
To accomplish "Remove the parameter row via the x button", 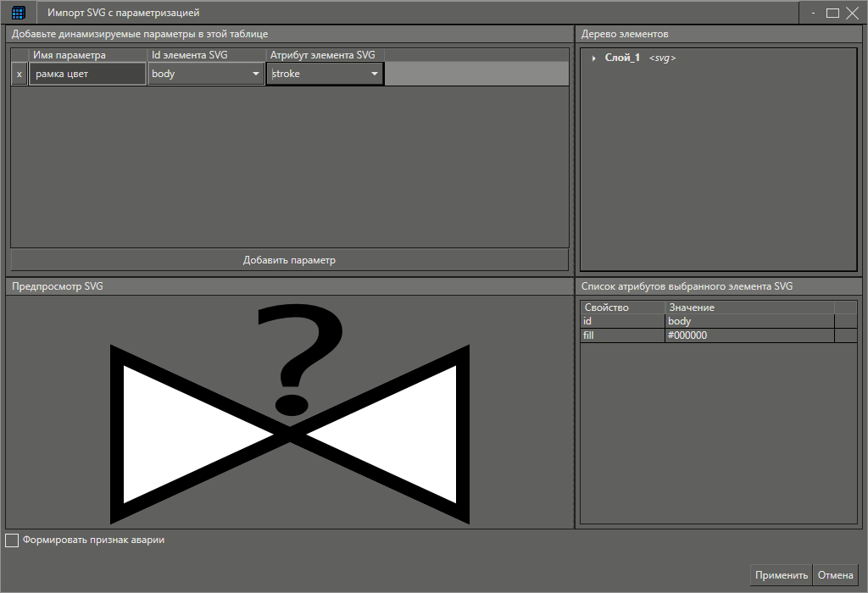I will (17, 73).
